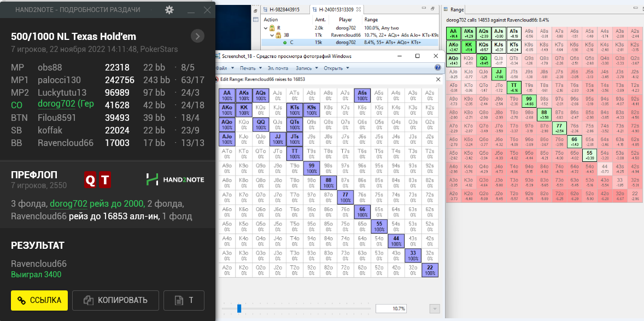Toggle JTs cell in Edit Range grid

(295, 139)
